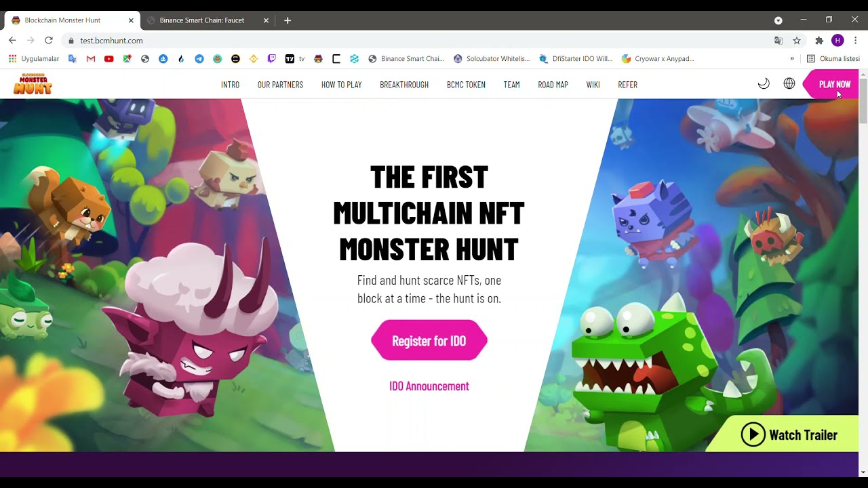
Task: Click the browser forward arrow
Action: pos(31,41)
